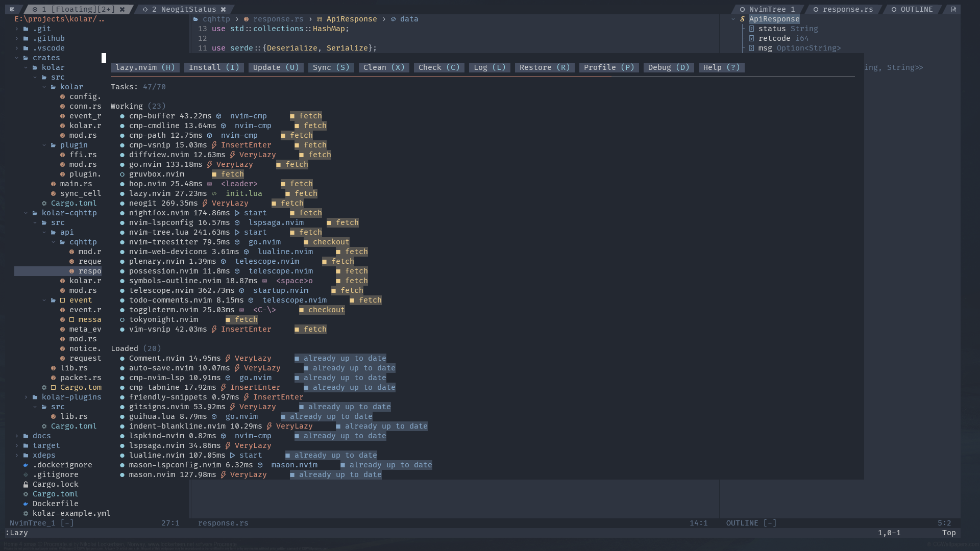Click the struct icon beside ApiResponse in outline
Screen dimensions: 980x551
pyautogui.click(x=742, y=19)
